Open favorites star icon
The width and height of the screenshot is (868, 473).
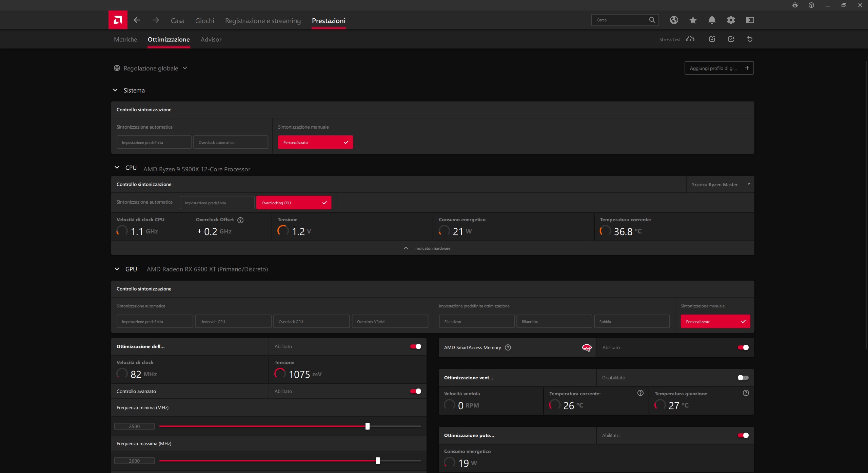click(693, 20)
